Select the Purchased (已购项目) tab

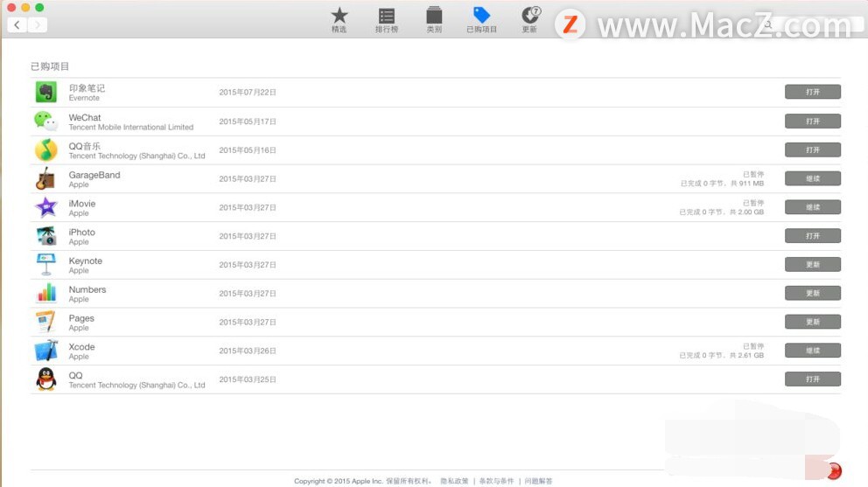click(x=481, y=20)
